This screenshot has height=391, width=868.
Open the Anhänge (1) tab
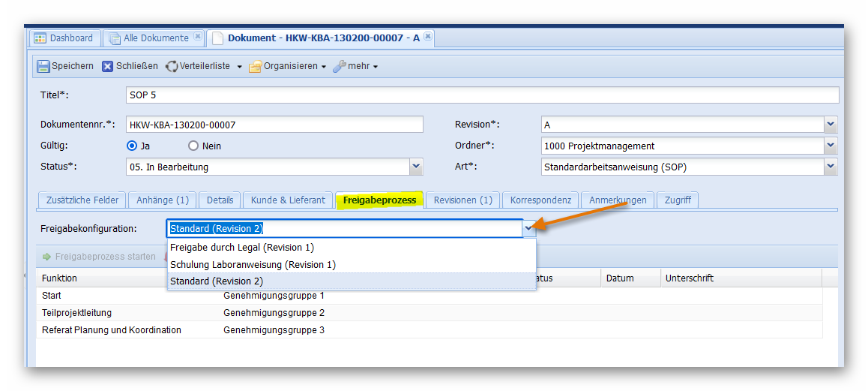point(163,200)
